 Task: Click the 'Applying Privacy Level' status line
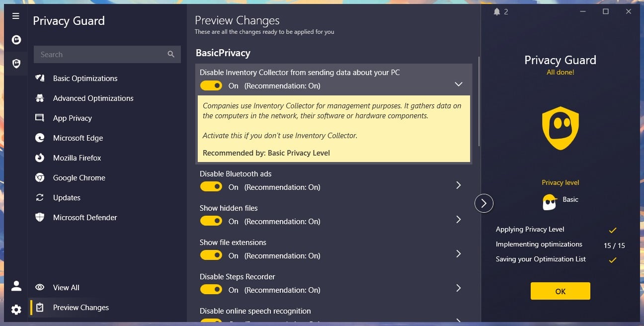(x=530, y=229)
